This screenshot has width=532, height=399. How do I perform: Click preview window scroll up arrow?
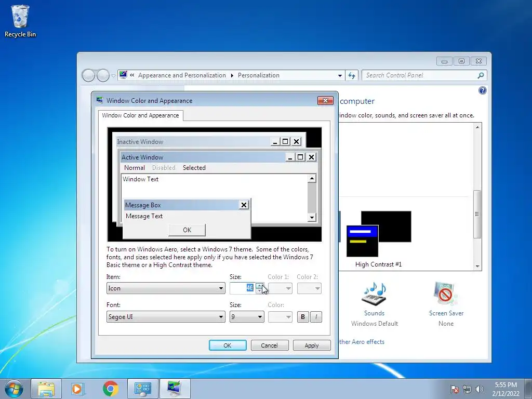point(312,179)
